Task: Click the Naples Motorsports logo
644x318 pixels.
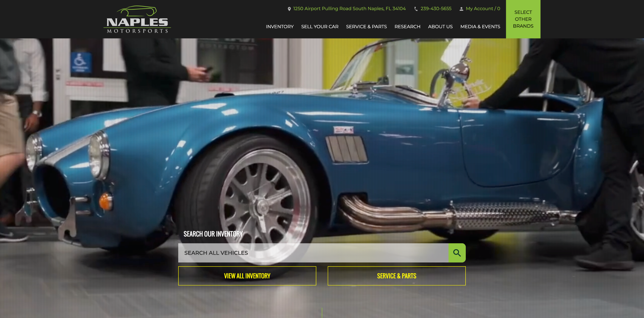Action: (x=137, y=19)
